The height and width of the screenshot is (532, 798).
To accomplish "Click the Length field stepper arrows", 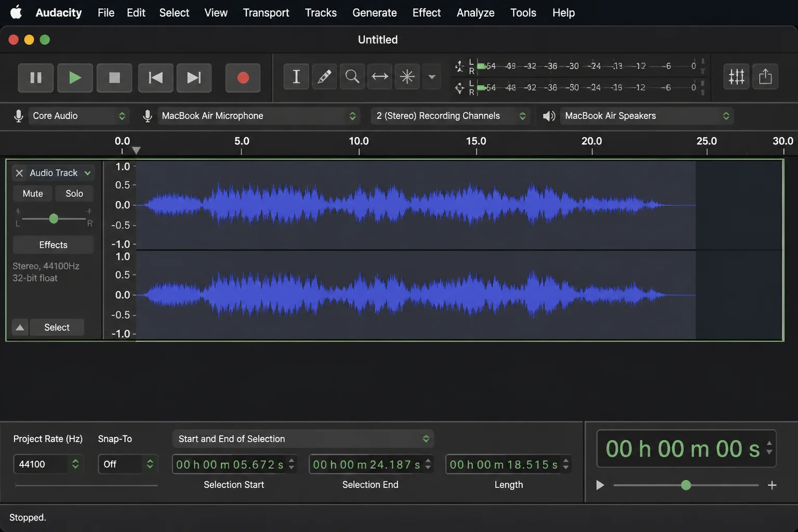I will click(x=566, y=464).
